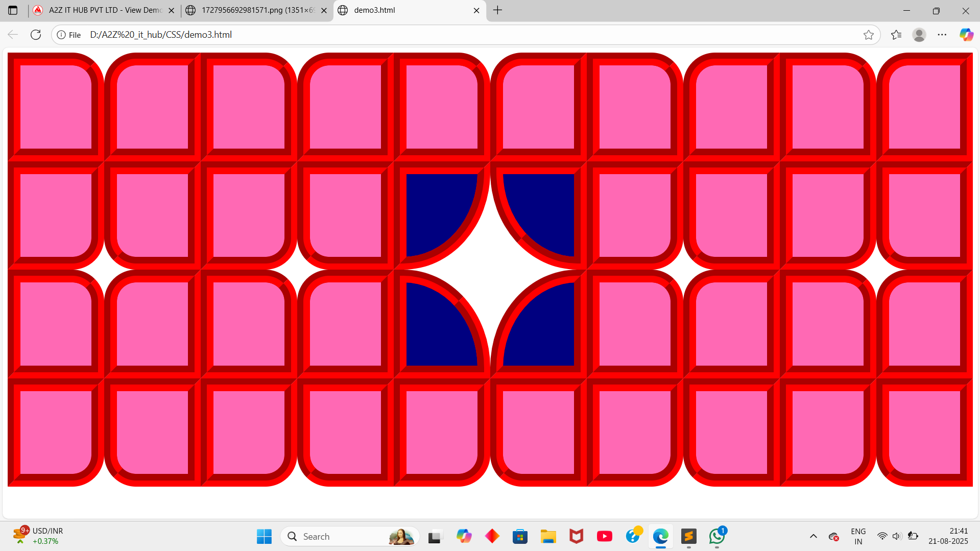
Task: Click the browser Refresh button
Action: 36,35
